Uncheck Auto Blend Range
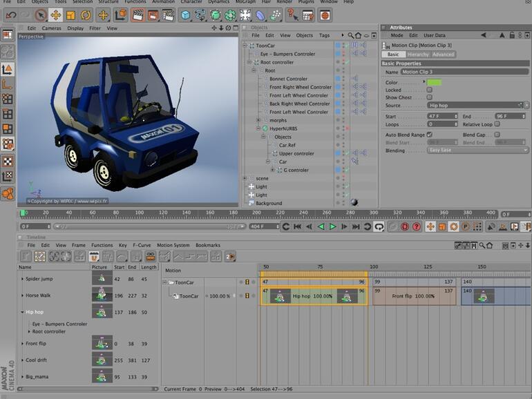This screenshot has height=399, width=532. (429, 135)
